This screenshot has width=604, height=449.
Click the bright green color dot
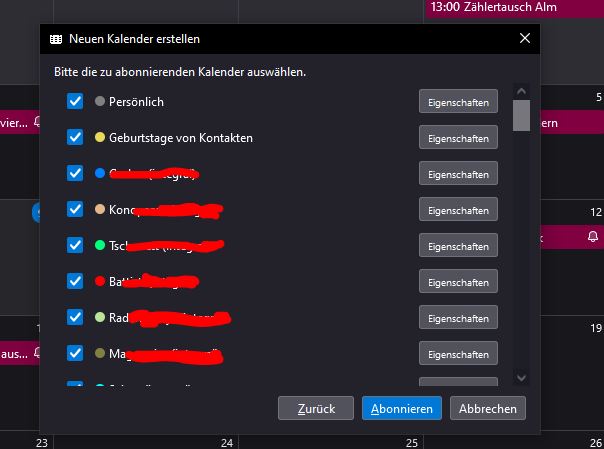click(x=100, y=245)
